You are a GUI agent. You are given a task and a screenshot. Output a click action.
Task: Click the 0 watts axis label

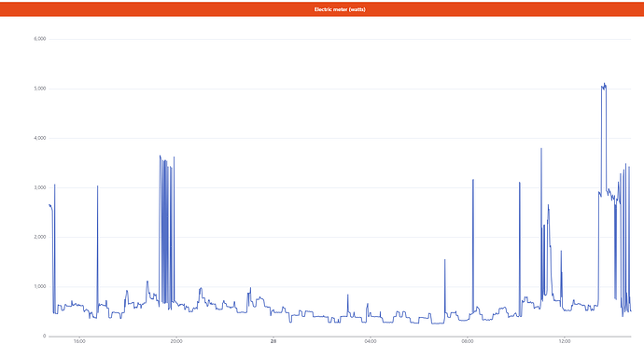point(45,337)
